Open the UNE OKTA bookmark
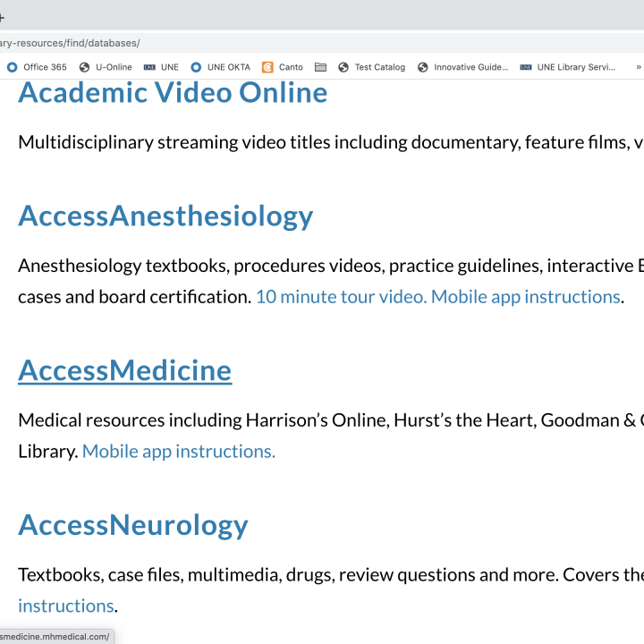The width and height of the screenshot is (644, 644). pyautogui.click(x=221, y=67)
